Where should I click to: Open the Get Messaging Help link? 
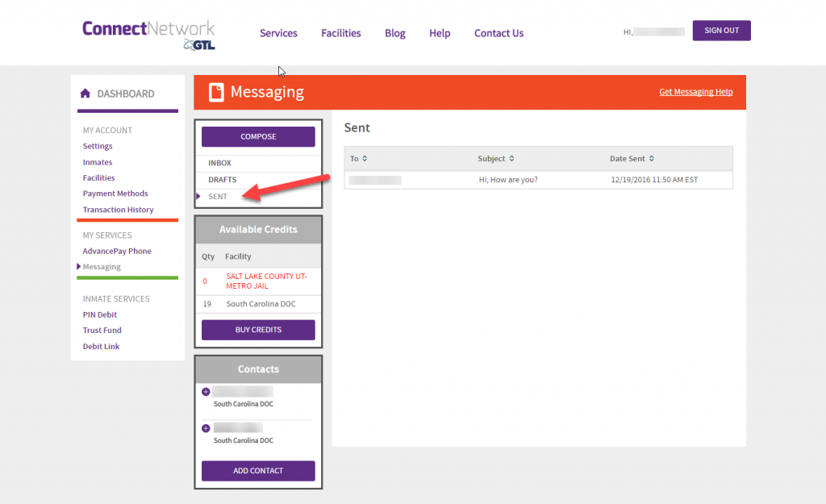695,92
